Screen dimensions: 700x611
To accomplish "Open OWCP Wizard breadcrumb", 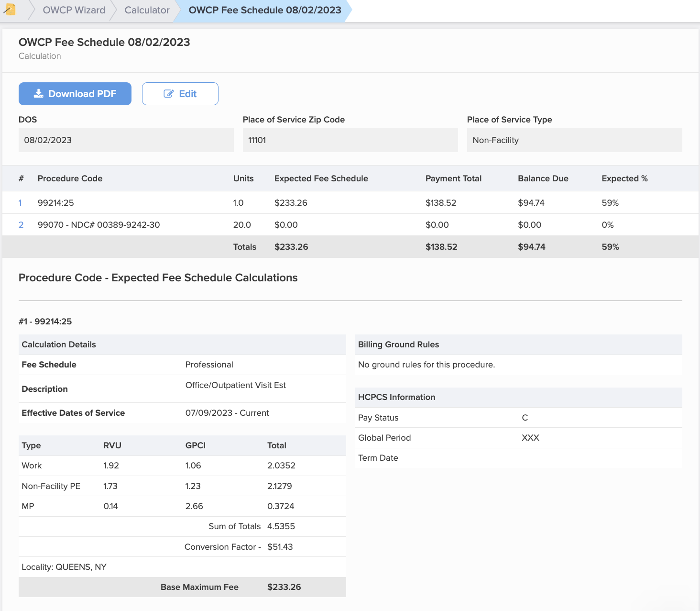I will (x=74, y=11).
